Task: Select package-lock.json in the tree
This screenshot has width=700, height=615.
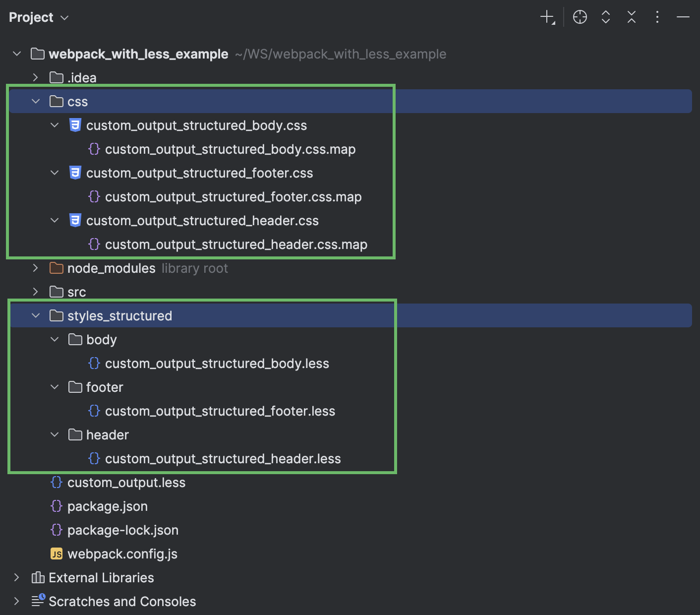Action: point(123,530)
